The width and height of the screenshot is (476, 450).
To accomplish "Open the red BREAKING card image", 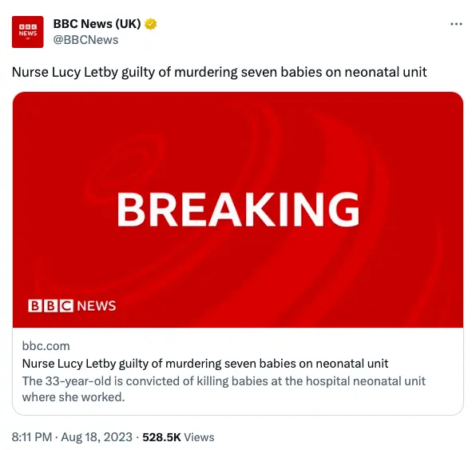I will (x=238, y=209).
